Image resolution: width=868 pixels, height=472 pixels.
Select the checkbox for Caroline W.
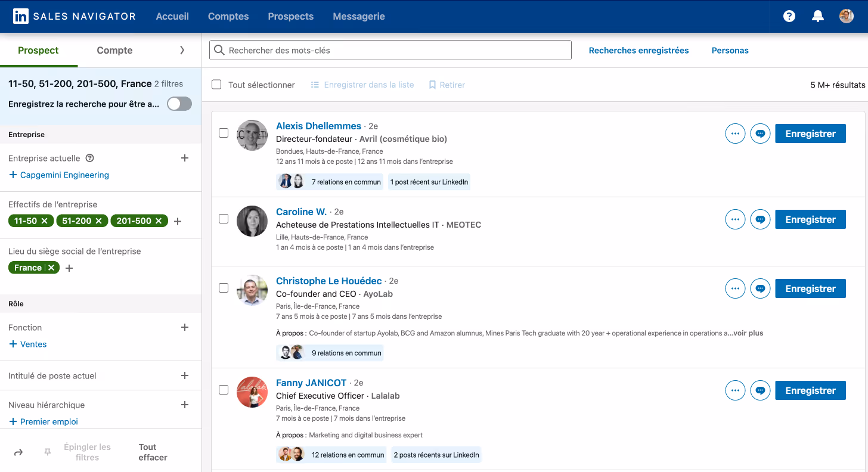224,219
